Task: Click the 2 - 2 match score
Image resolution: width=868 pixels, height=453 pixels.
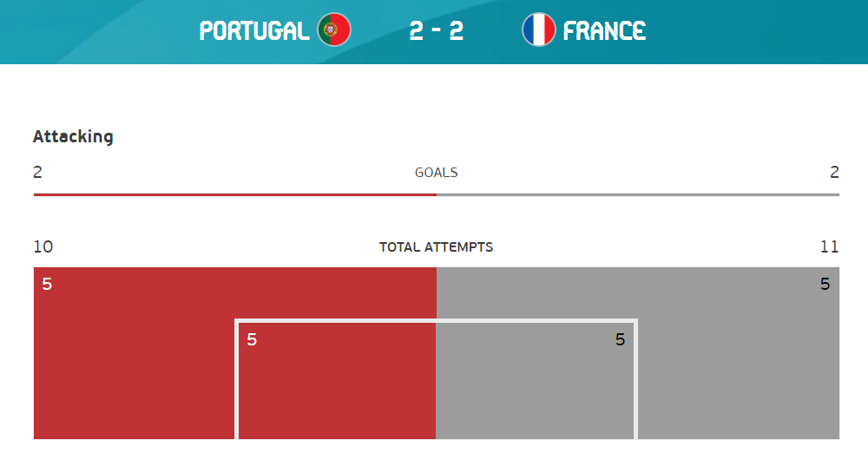Action: click(436, 31)
